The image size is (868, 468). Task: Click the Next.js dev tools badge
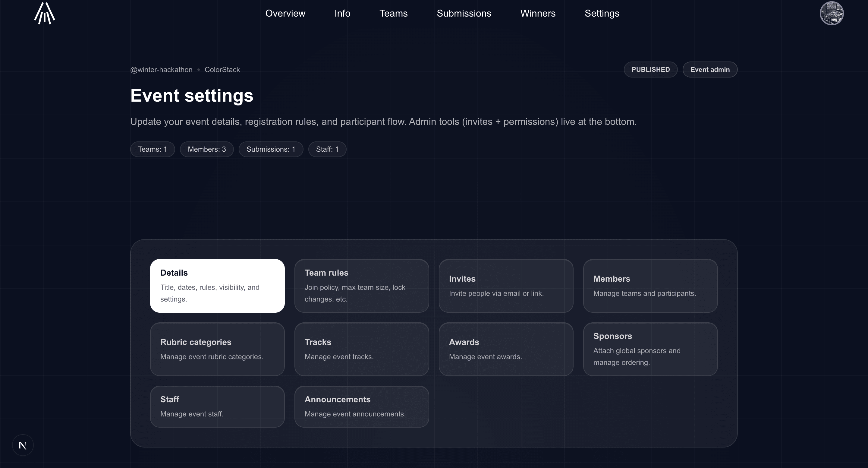coord(23,445)
